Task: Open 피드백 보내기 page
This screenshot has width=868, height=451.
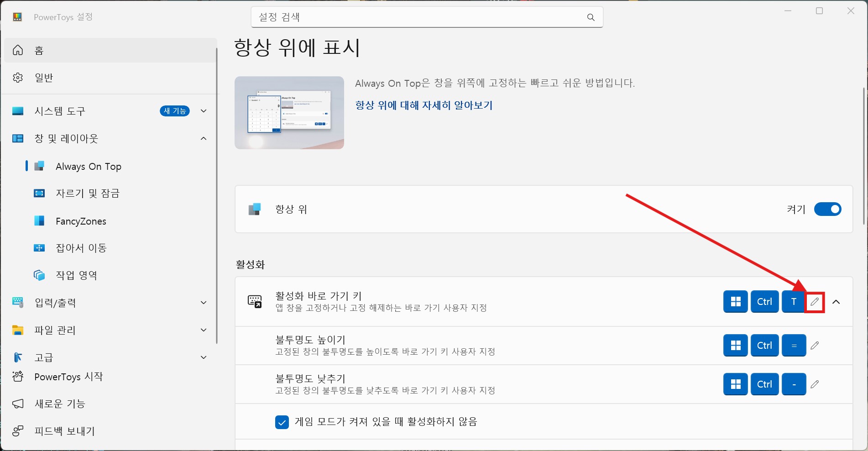Action: click(x=110, y=431)
